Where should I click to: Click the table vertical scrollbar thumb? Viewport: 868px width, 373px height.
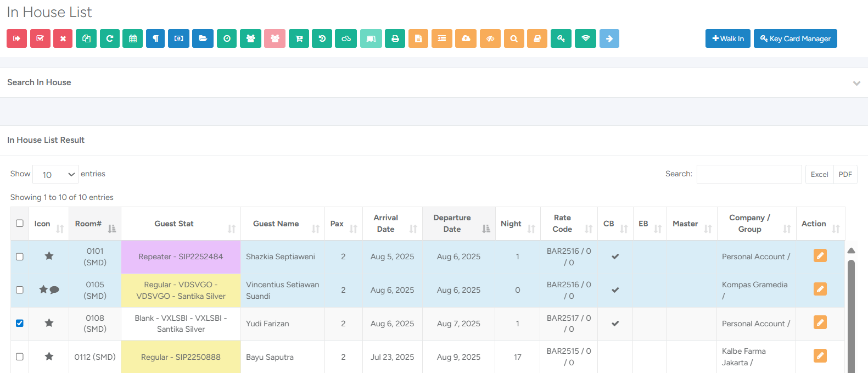click(x=852, y=316)
